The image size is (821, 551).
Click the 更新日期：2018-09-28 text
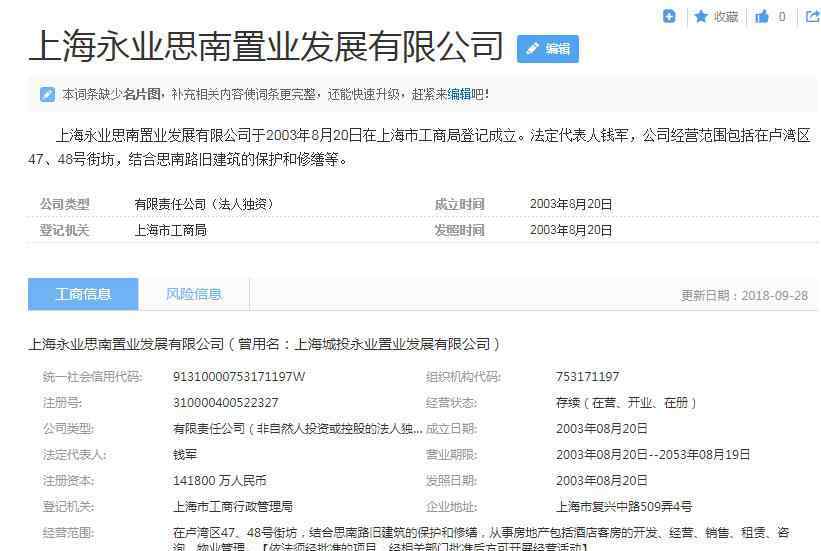(x=744, y=295)
